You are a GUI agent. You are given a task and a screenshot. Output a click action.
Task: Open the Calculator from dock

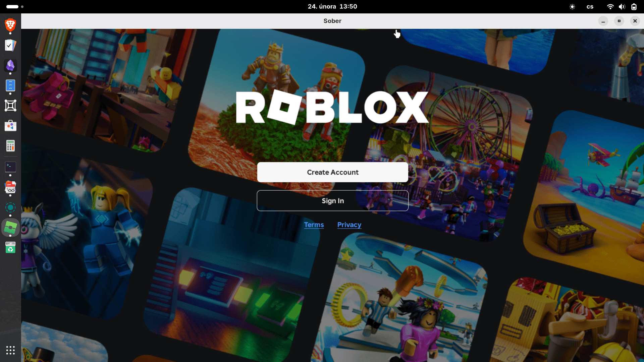point(10,146)
